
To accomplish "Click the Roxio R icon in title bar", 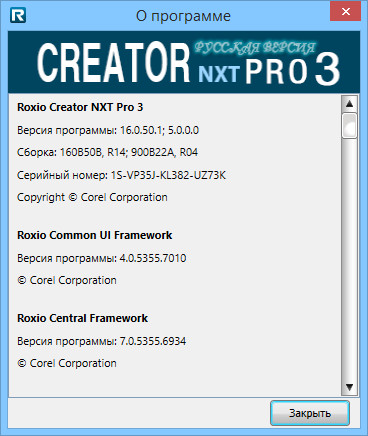I will point(18,15).
